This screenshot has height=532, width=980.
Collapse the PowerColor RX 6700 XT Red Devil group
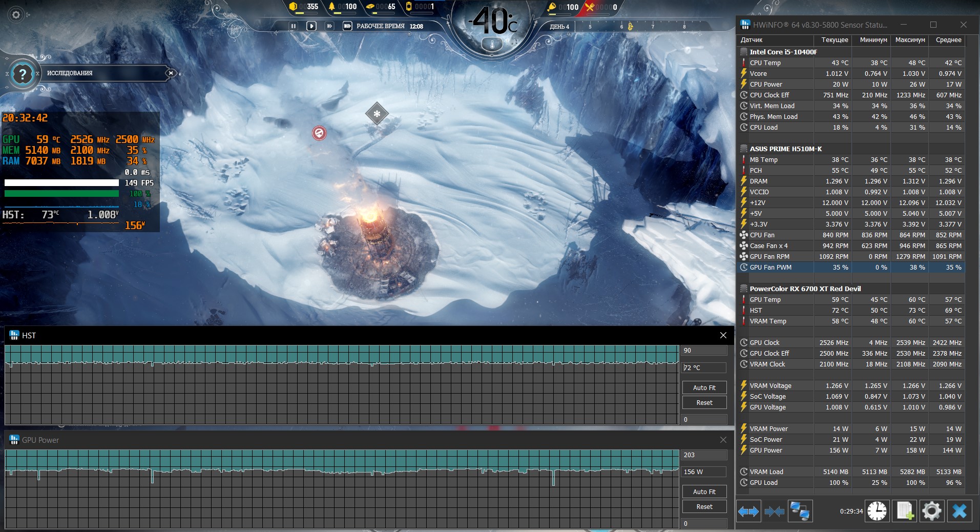[x=743, y=289]
